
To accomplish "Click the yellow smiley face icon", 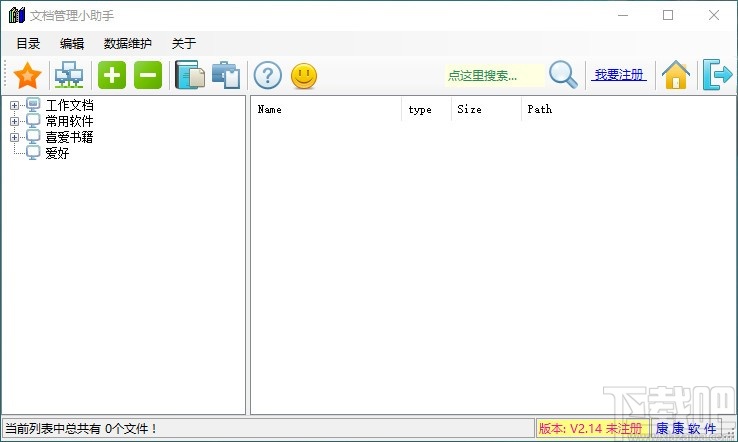I will [304, 76].
